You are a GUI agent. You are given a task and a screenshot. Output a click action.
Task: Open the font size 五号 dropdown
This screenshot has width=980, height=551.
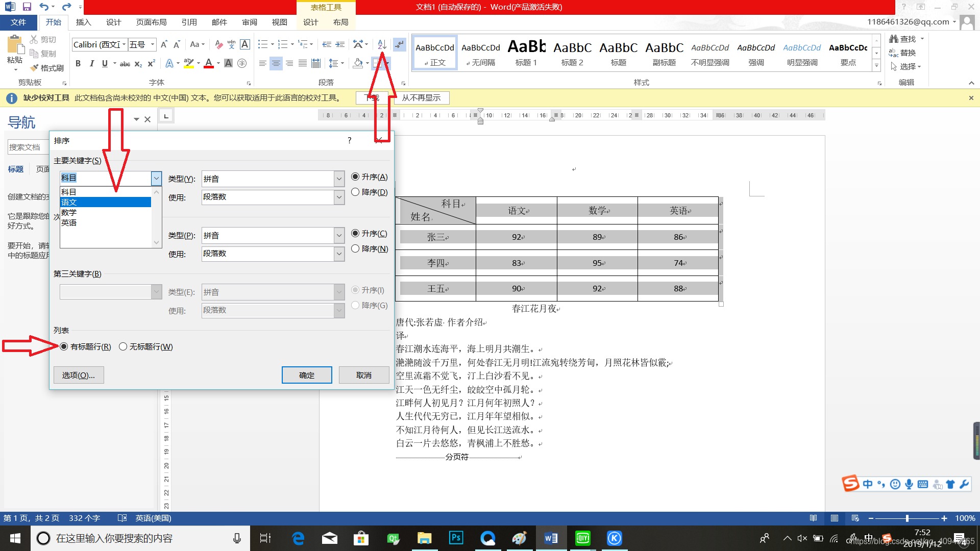coord(152,45)
